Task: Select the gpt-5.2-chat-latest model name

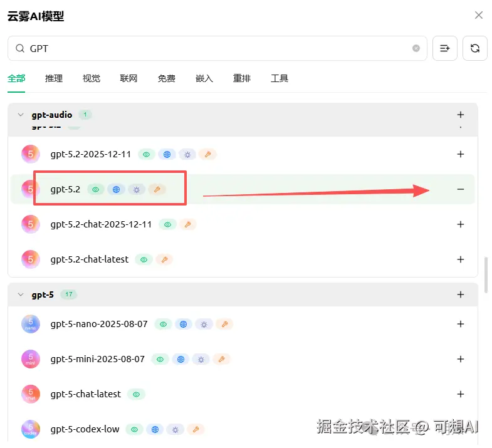Action: tap(90, 259)
